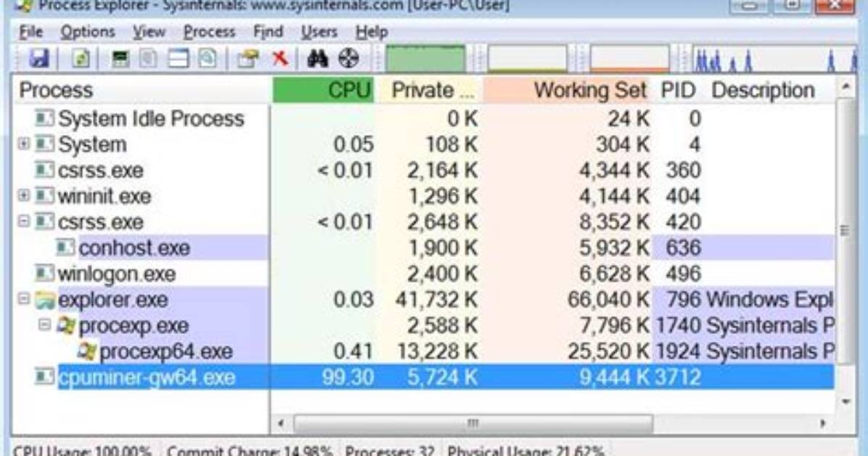Click the Physical Usage status bar entry

(x=525, y=450)
